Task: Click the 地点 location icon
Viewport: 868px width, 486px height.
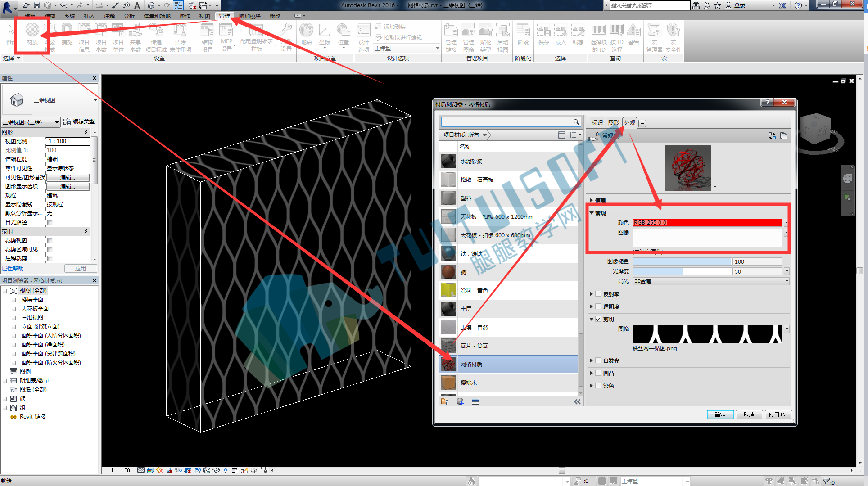Action: 306,34
